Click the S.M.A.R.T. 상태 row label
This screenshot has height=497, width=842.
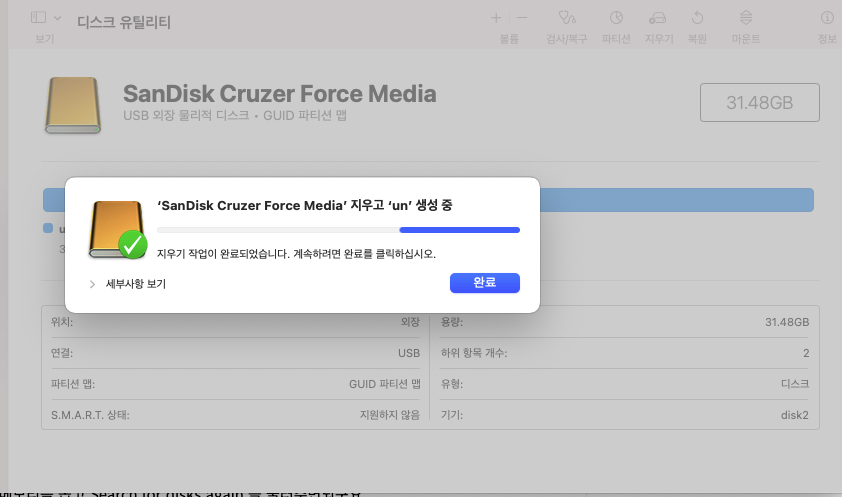click(x=90, y=415)
